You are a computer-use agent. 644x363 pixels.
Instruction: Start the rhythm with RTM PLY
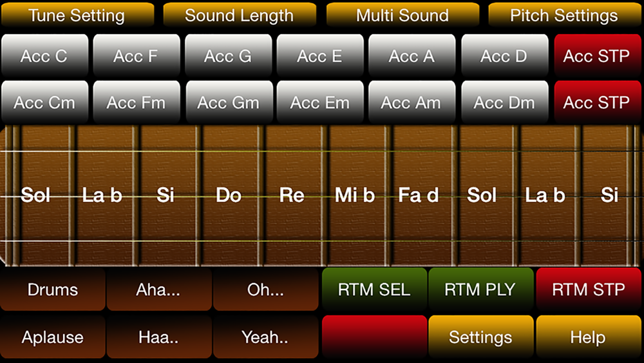coord(480,289)
